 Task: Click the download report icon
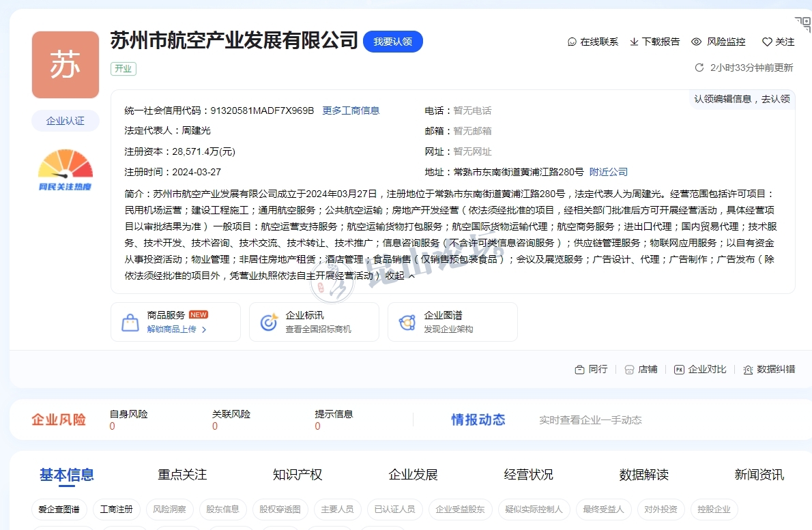coord(634,42)
